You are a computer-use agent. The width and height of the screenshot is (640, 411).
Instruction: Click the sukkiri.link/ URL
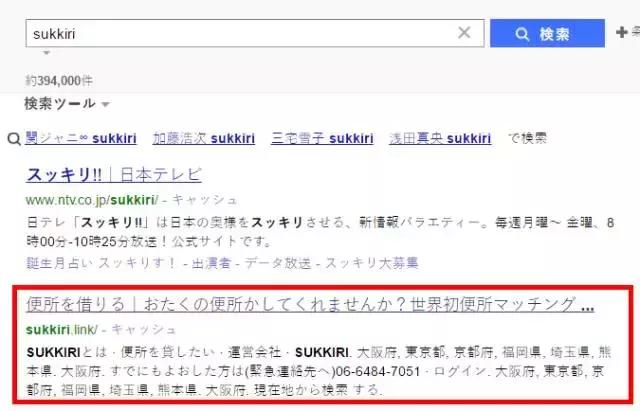62,329
